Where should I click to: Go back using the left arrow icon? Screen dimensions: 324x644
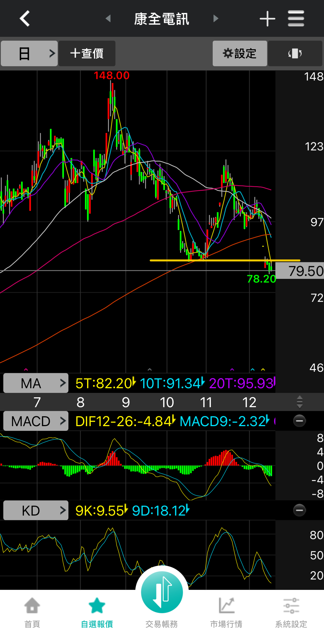click(25, 19)
